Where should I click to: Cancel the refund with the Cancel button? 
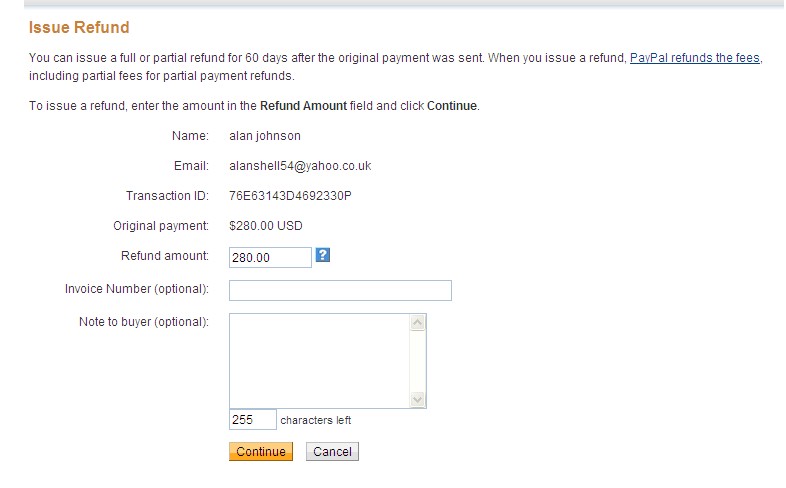pyautogui.click(x=332, y=452)
